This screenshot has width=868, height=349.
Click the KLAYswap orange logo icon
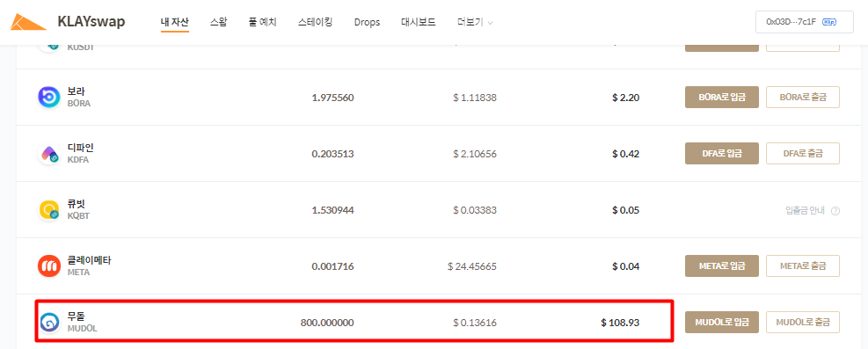coord(28,22)
